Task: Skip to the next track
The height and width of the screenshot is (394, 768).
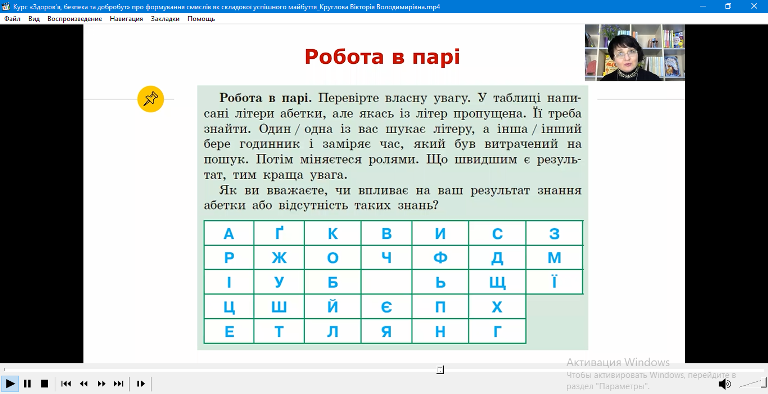Action: 119,384
